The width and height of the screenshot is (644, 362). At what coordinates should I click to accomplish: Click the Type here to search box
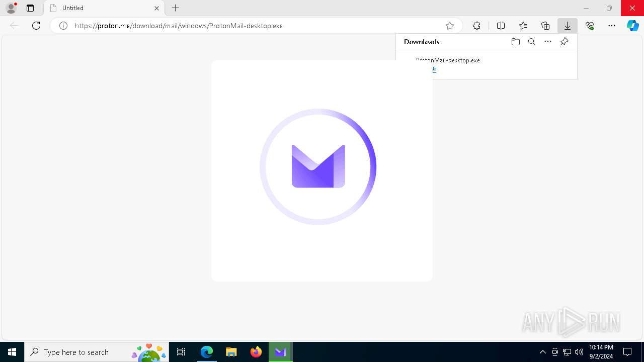click(x=97, y=352)
